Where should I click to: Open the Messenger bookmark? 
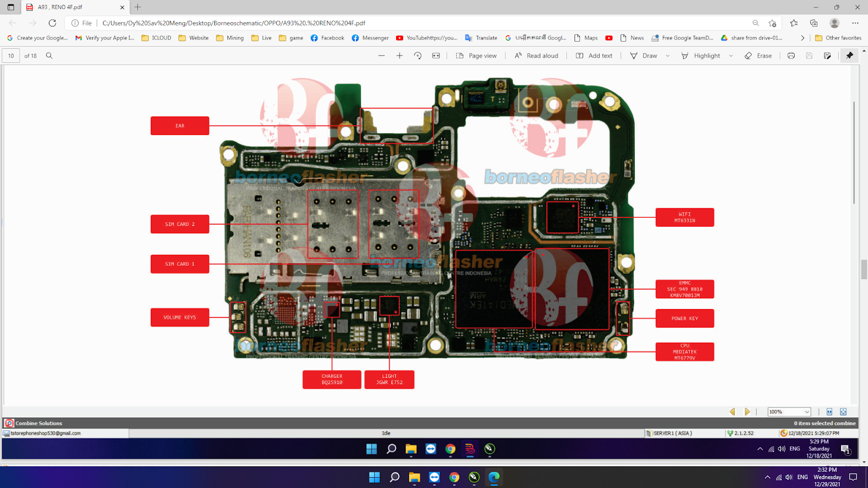pyautogui.click(x=371, y=38)
